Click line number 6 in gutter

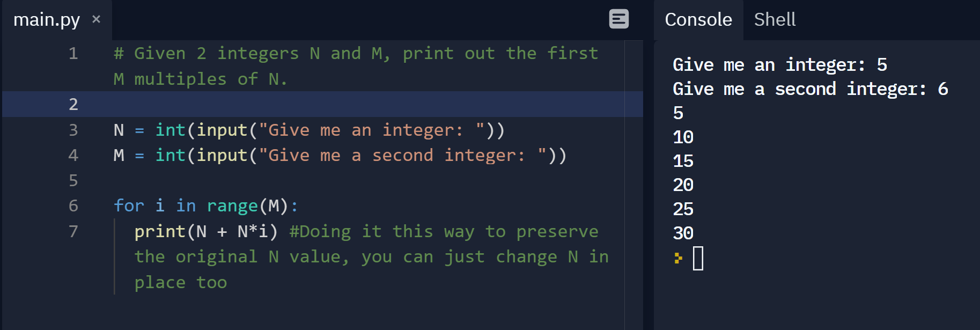[73, 206]
